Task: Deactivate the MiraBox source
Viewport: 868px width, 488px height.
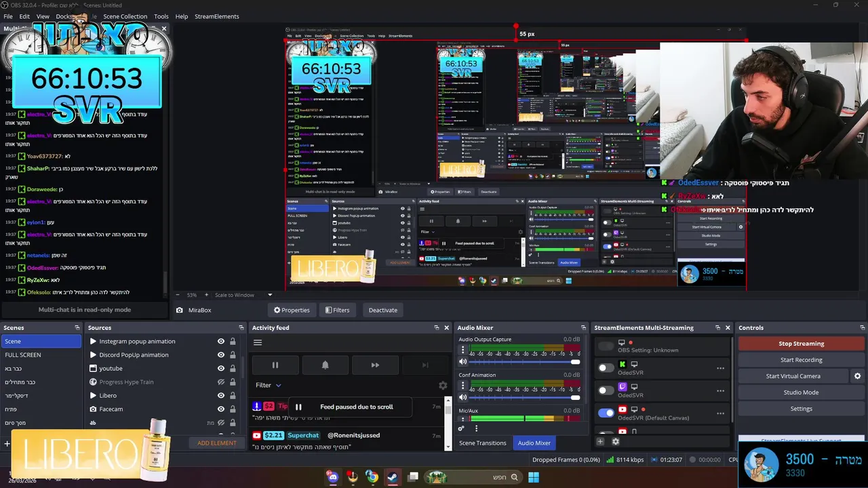Action: 383,310
